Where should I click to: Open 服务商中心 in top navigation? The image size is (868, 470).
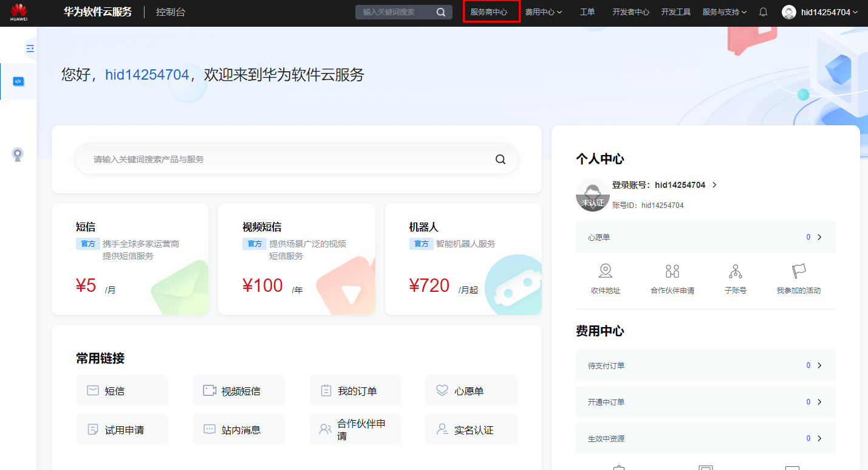click(x=489, y=12)
